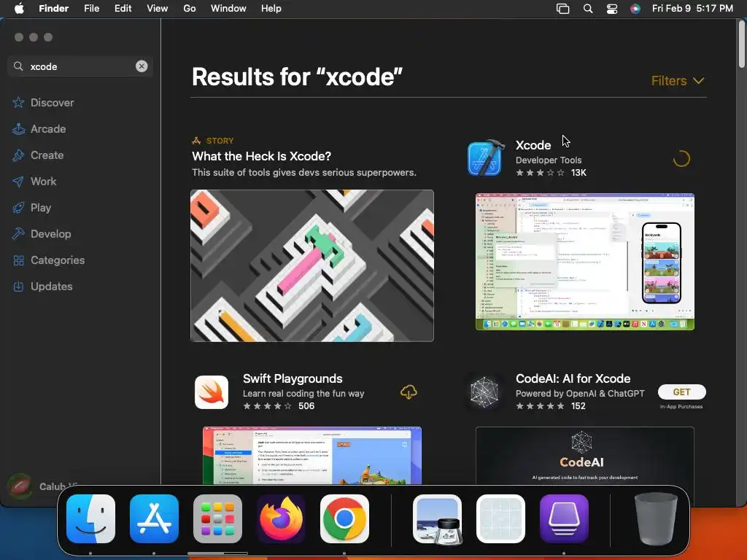Open the Updates download icon
This screenshot has width=747, height=560.
pos(18,286)
